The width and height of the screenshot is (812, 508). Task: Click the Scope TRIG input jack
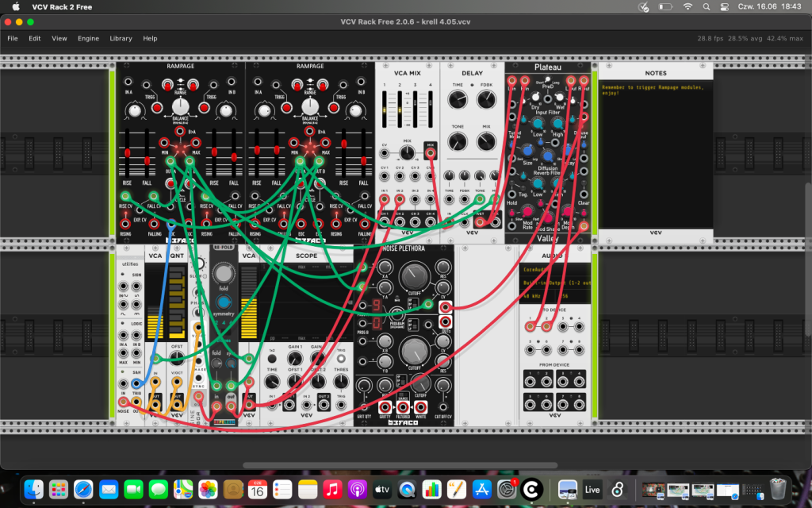[341, 404]
